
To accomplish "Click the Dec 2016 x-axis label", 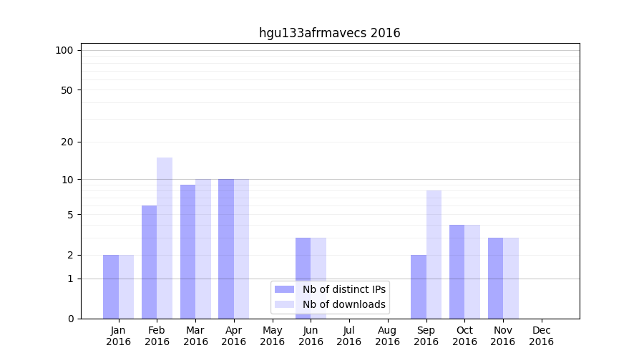I will coord(541,336).
